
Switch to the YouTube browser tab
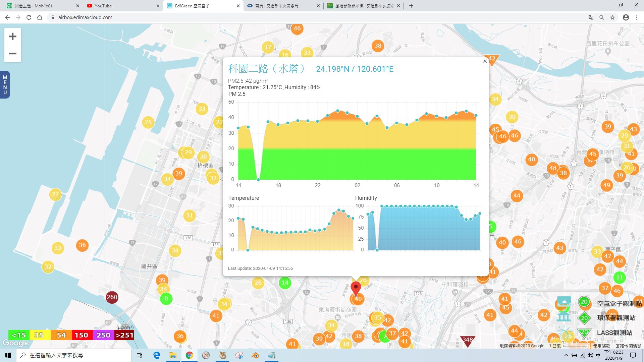[x=122, y=6]
